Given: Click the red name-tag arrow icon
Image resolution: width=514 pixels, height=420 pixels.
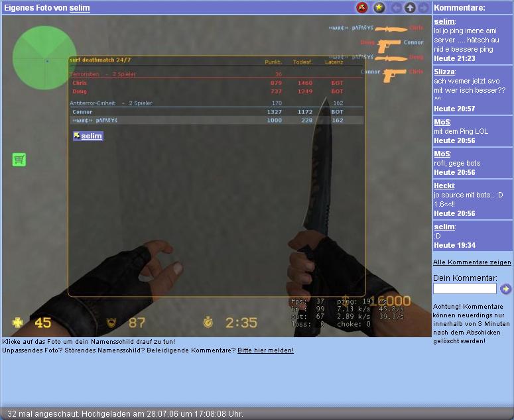Looking at the screenshot, I should pos(361,8).
